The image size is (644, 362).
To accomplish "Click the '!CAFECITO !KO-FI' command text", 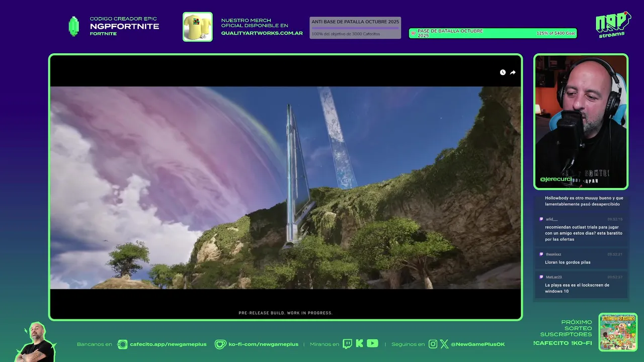I will [562, 343].
